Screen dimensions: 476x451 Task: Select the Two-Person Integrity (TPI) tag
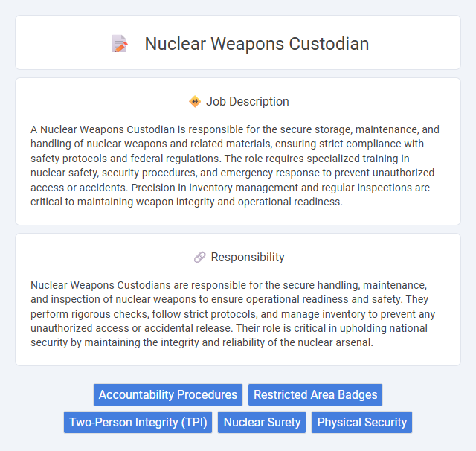coord(138,423)
